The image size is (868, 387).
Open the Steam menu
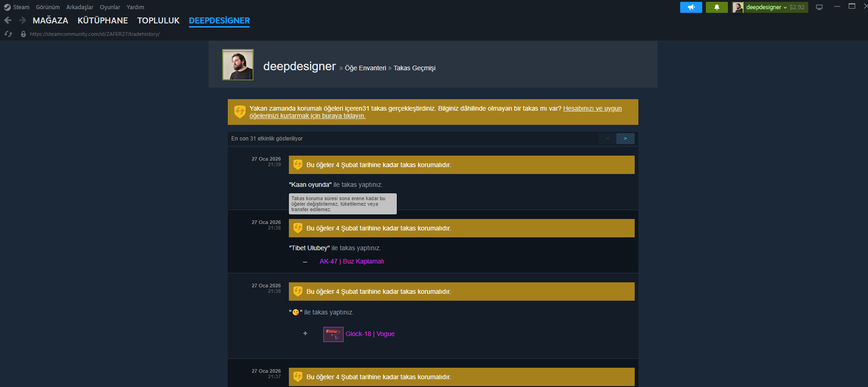click(21, 7)
